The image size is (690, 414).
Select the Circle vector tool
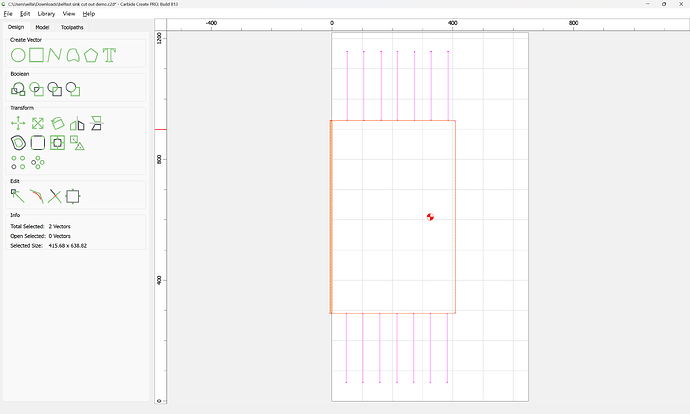pos(18,55)
